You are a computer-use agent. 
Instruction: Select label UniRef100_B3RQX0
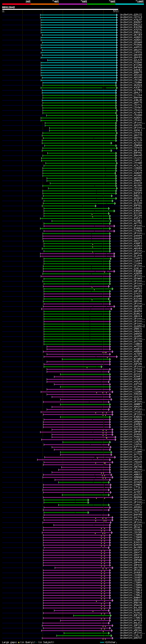coord(131,211)
